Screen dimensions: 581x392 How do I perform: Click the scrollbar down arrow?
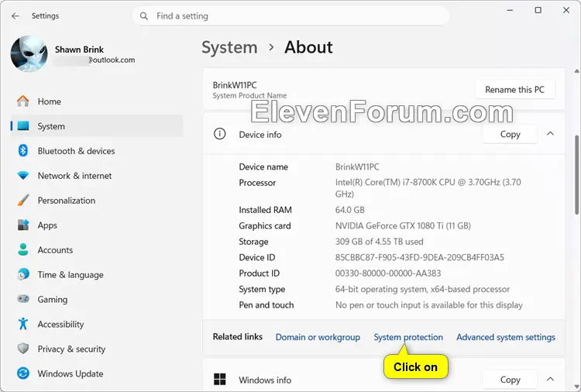coord(576,387)
